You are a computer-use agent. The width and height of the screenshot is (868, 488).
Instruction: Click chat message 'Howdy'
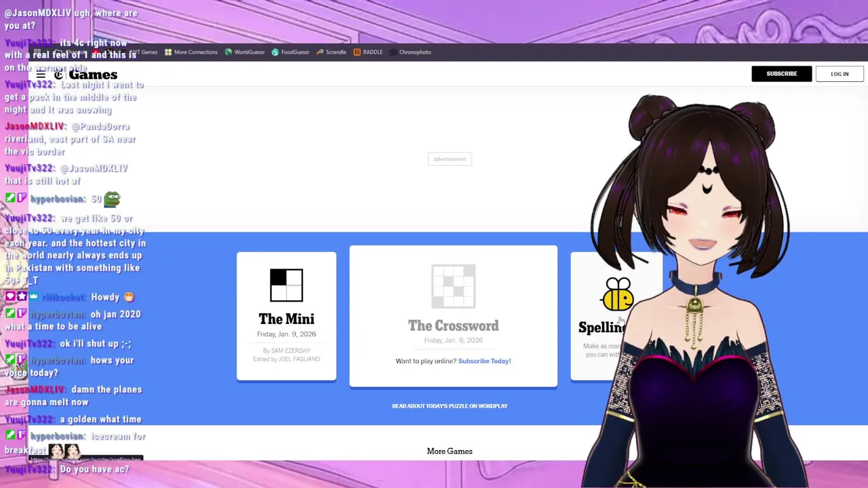105,297
